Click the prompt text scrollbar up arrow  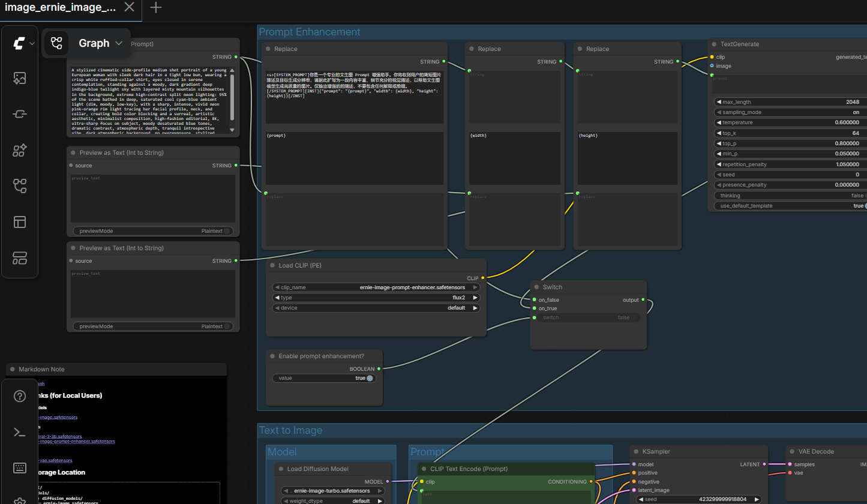(232, 70)
